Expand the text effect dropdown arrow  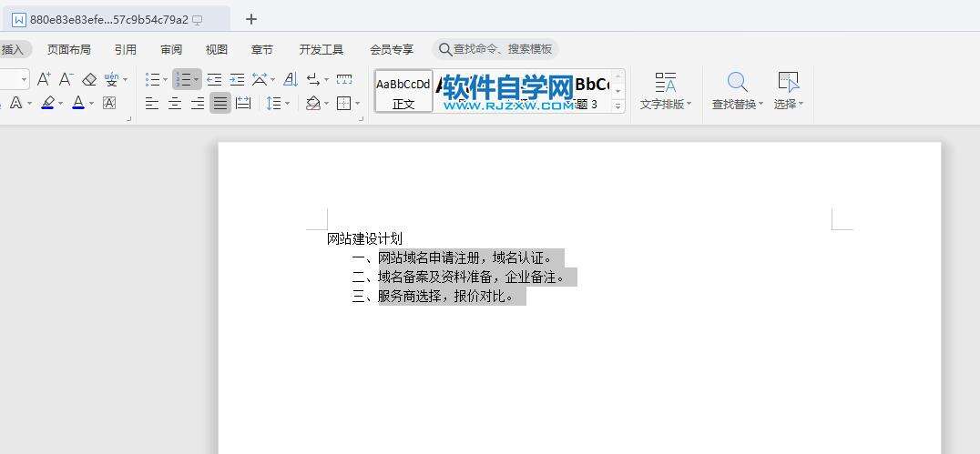coord(29,103)
